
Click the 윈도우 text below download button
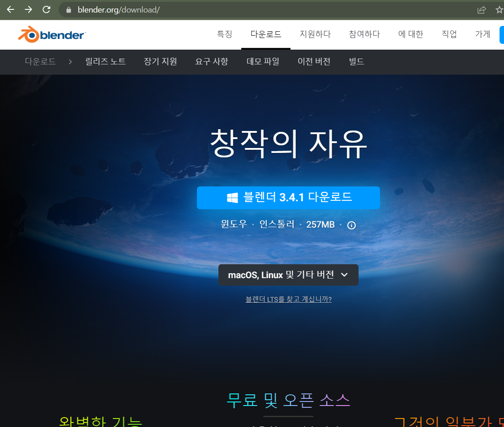[x=234, y=224]
